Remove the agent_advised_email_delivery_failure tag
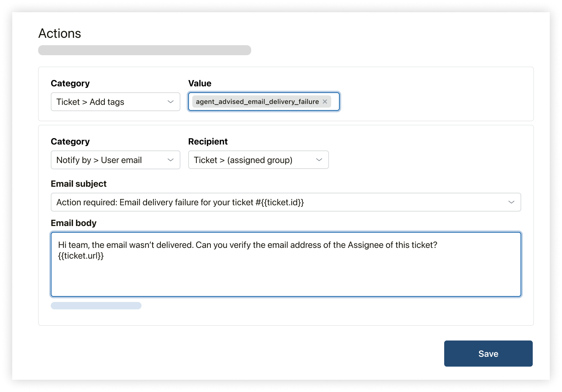Screen dimensions: 562x392 point(325,102)
